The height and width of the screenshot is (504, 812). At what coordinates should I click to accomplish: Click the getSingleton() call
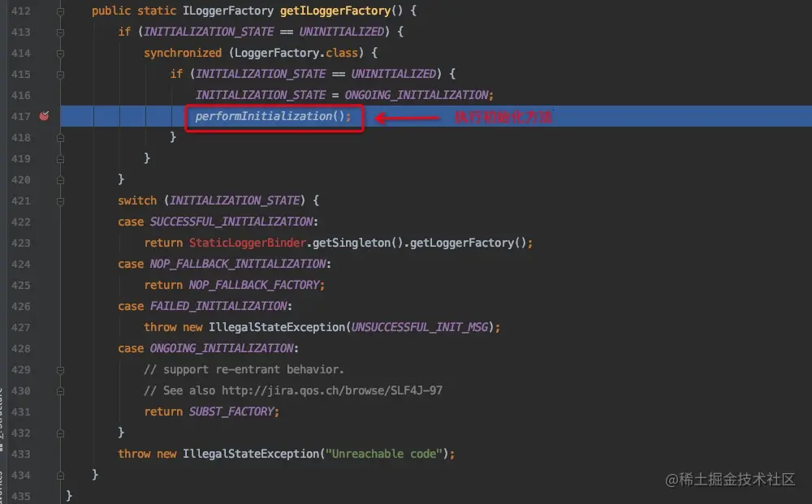tap(358, 243)
